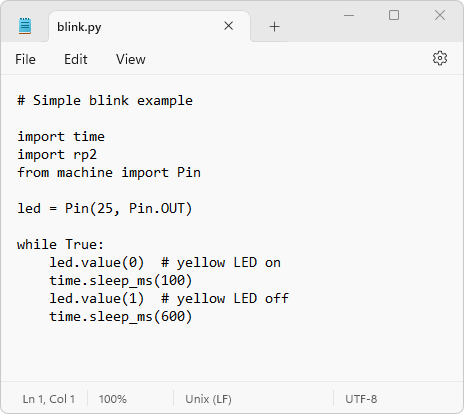Click on the 'while True:' line

pyautogui.click(x=60, y=245)
